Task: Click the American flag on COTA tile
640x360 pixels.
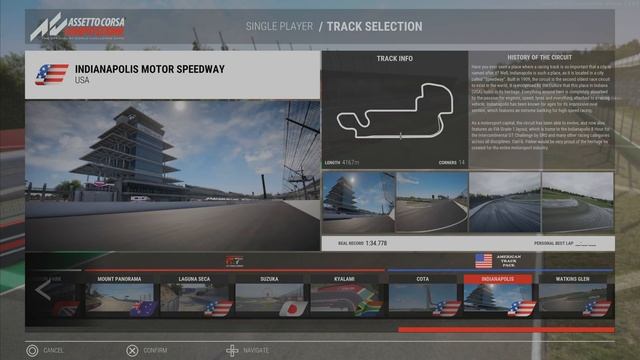Action: pos(447,309)
